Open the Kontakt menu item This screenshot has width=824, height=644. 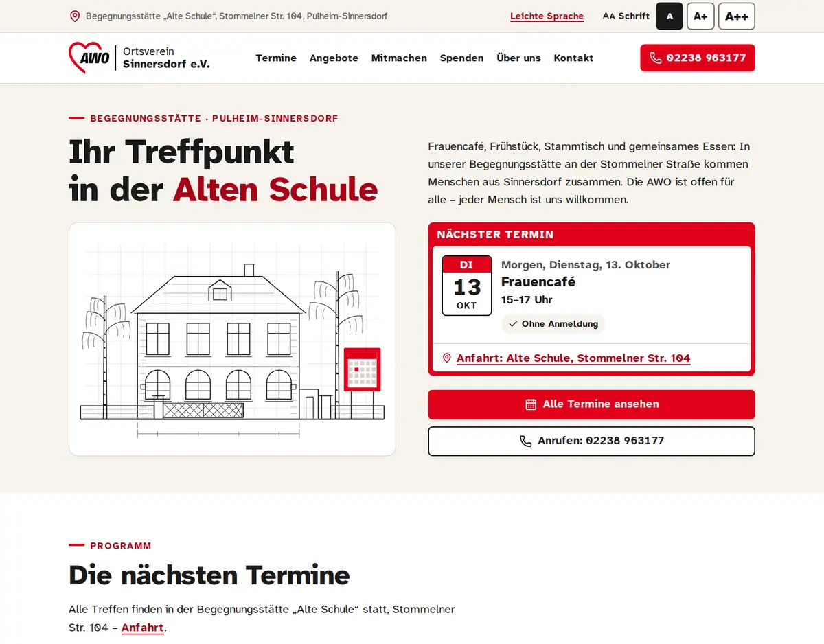point(573,58)
